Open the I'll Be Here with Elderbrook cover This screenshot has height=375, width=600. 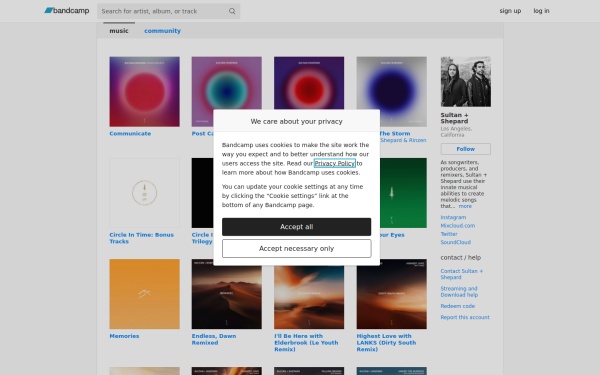click(x=309, y=297)
